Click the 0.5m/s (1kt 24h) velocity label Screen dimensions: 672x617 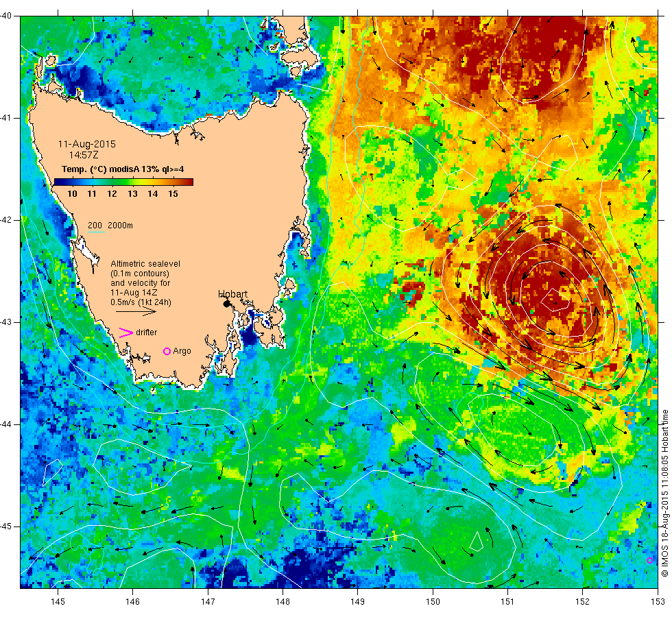pos(141,302)
